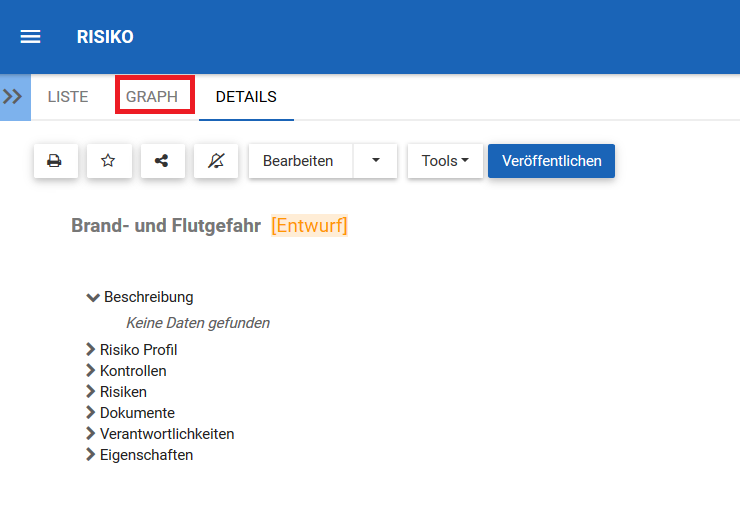Open the Bearbeiten dropdown arrow
The width and height of the screenshot is (740, 522).
click(x=375, y=161)
